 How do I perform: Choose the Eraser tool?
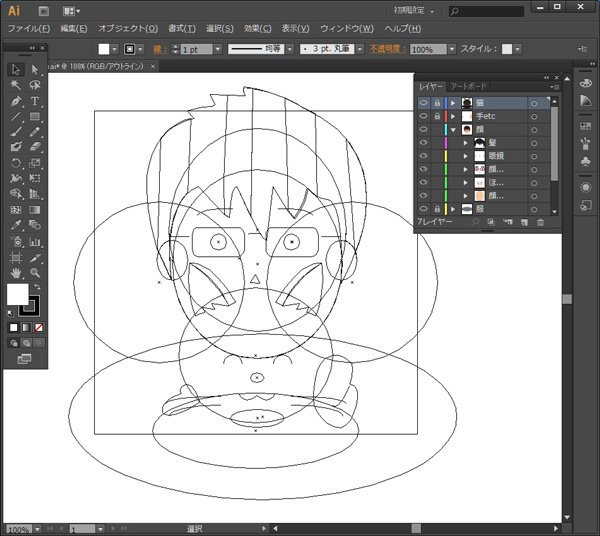(35, 147)
